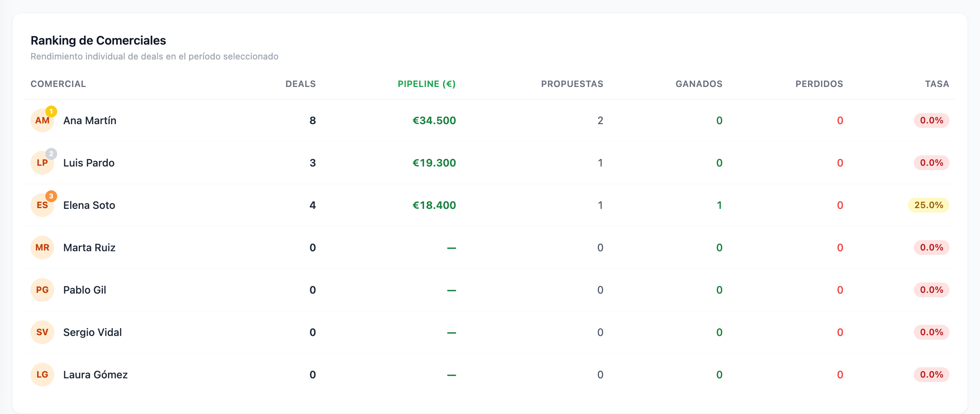Click Sergio Vidal's SV avatar
The image size is (980, 414).
click(x=42, y=333)
